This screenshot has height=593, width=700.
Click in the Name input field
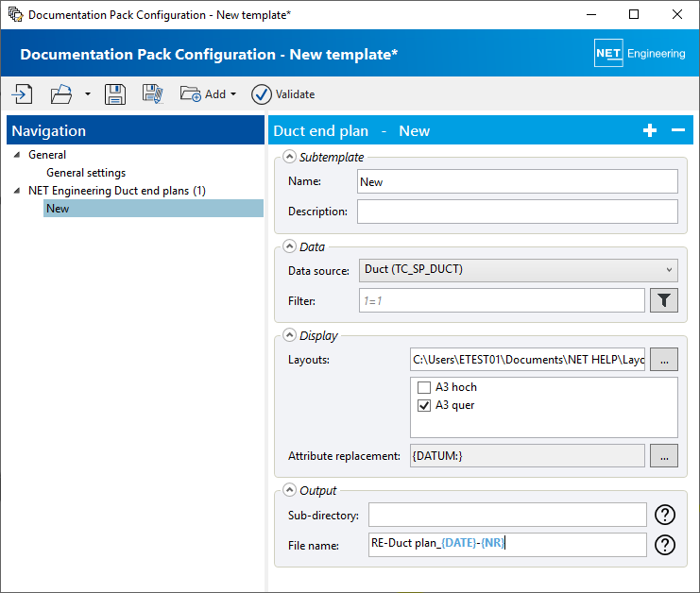point(517,181)
